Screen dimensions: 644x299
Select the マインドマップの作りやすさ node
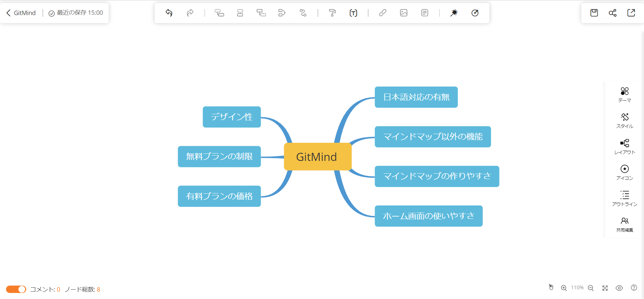click(x=437, y=176)
